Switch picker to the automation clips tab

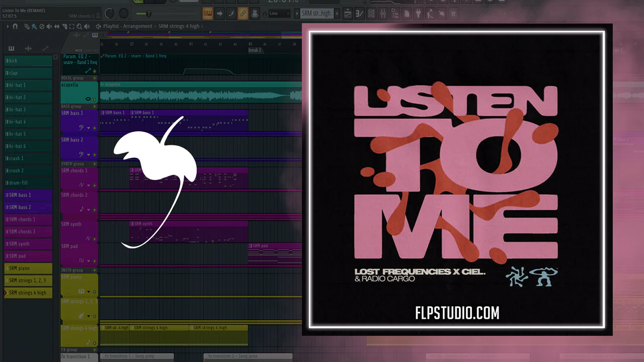[x=45, y=48]
